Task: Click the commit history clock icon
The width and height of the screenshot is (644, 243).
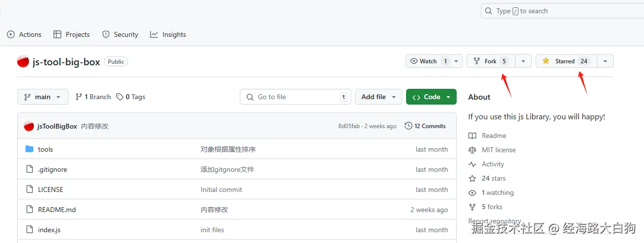Action: click(x=408, y=126)
